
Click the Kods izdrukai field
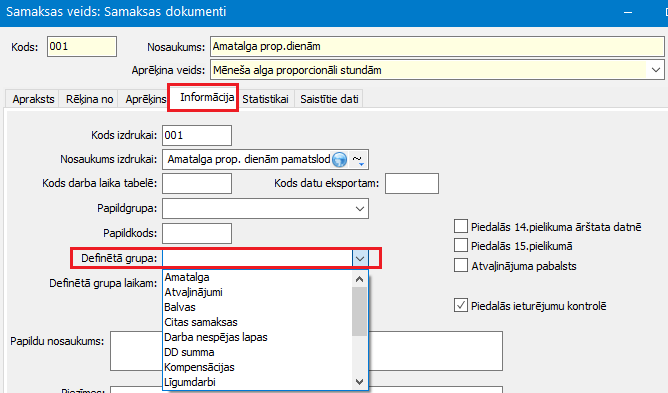(197, 136)
